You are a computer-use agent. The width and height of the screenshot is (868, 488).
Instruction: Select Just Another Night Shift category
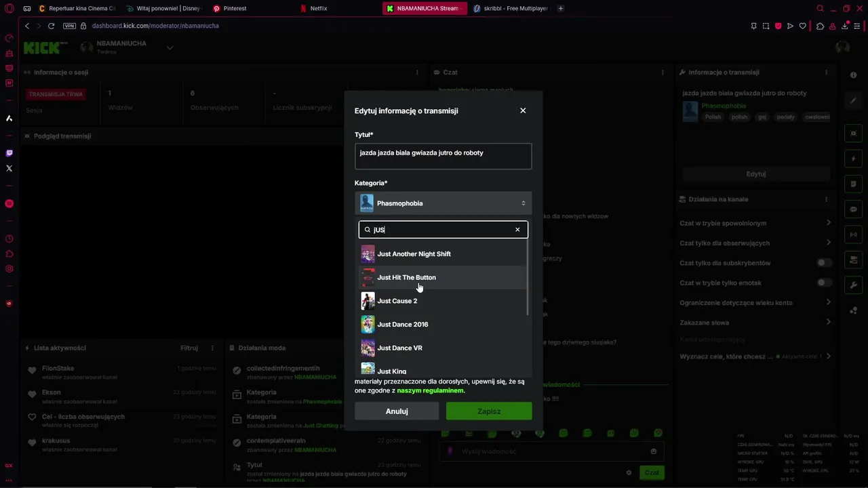[443, 254]
